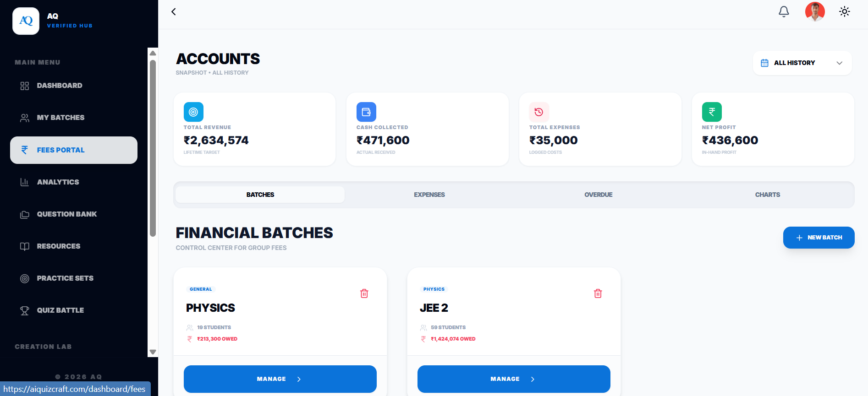
Task: Manage the Physics batch
Action: coord(280,379)
